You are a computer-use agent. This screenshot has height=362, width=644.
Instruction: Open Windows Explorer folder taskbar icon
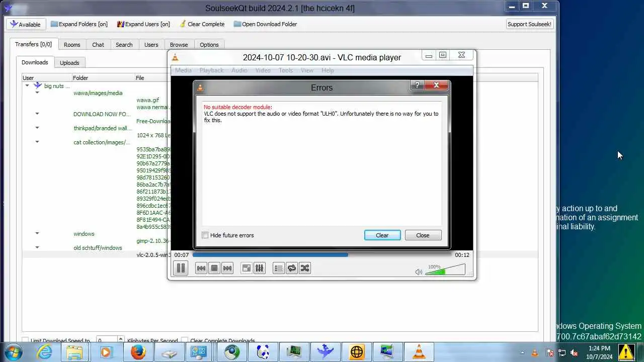74,352
